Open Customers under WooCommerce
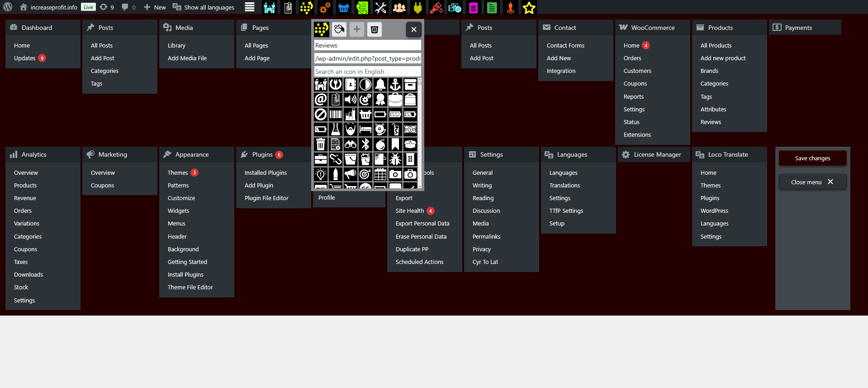The width and height of the screenshot is (868, 388). (637, 71)
